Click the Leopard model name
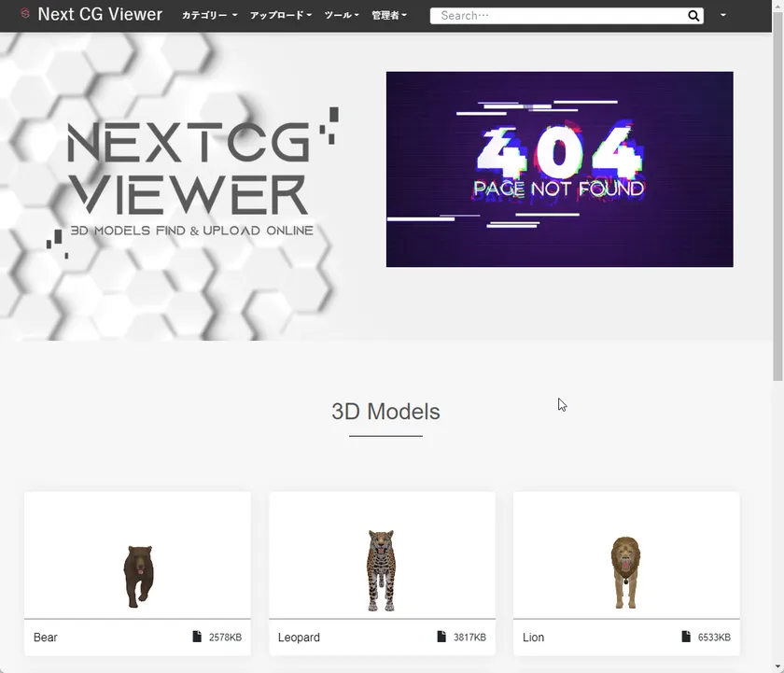The height and width of the screenshot is (673, 784). click(299, 638)
